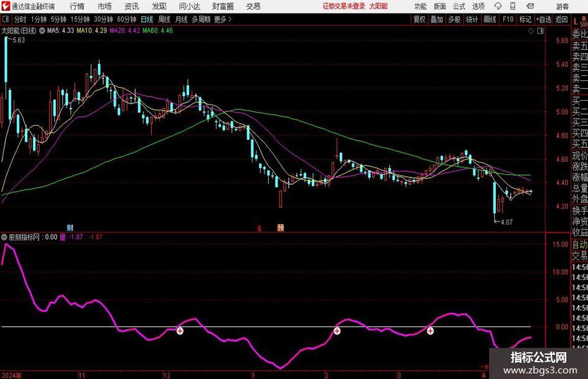Viewport: 588px width, 379px height.
Task: Select the 周线 weekly period tab
Action: click(164, 19)
